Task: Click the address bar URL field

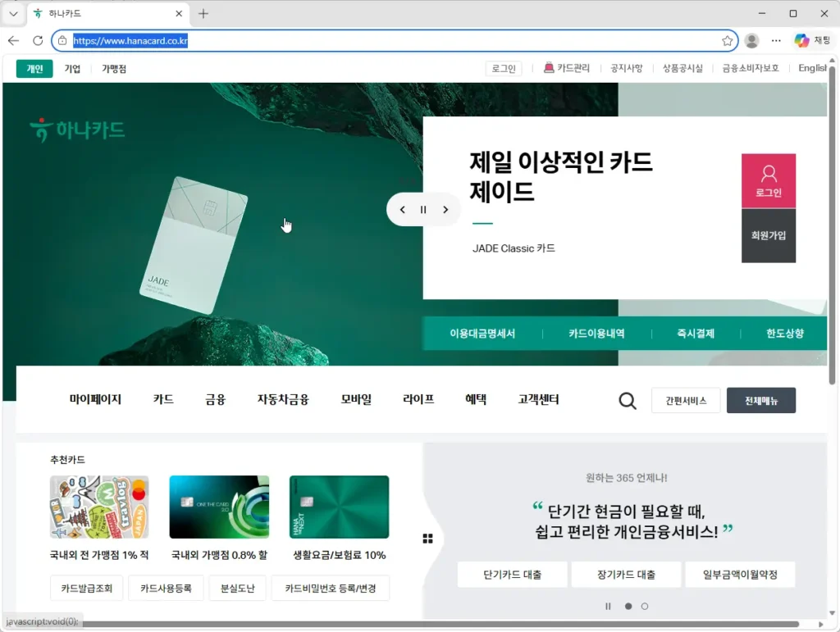Action: (395, 41)
